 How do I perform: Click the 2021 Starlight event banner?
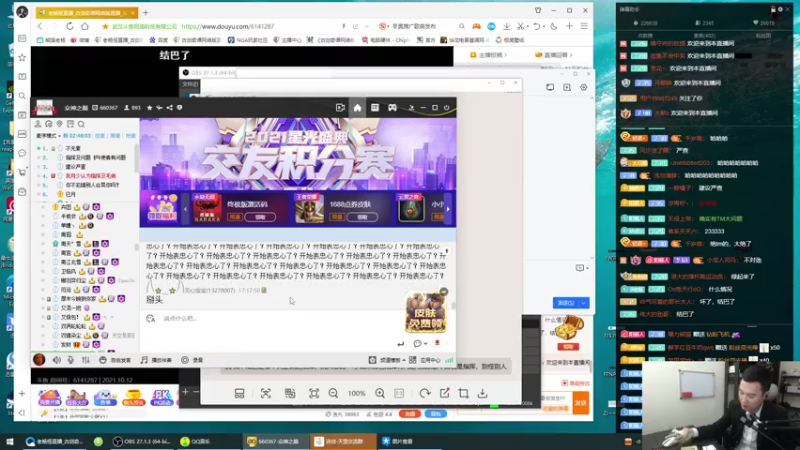[298, 154]
